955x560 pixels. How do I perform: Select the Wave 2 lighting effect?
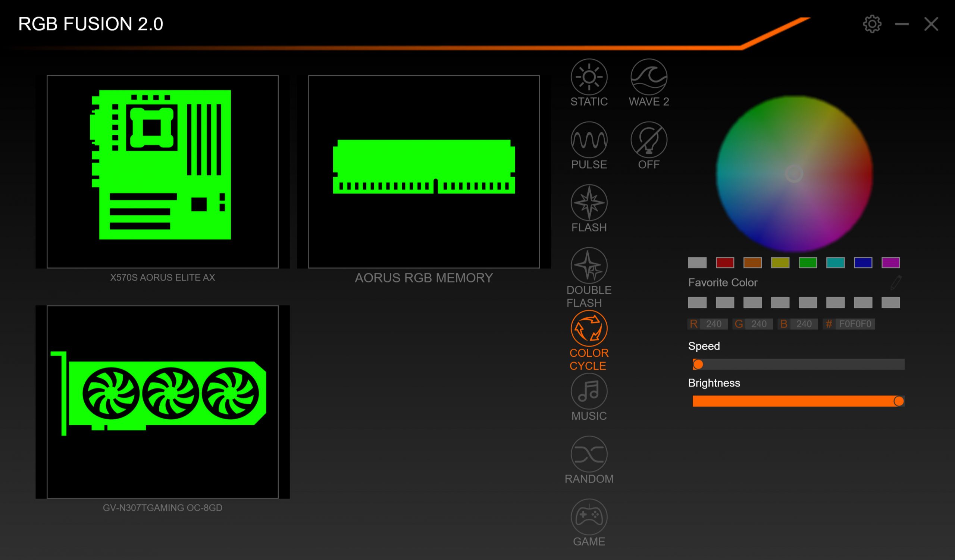pyautogui.click(x=649, y=77)
